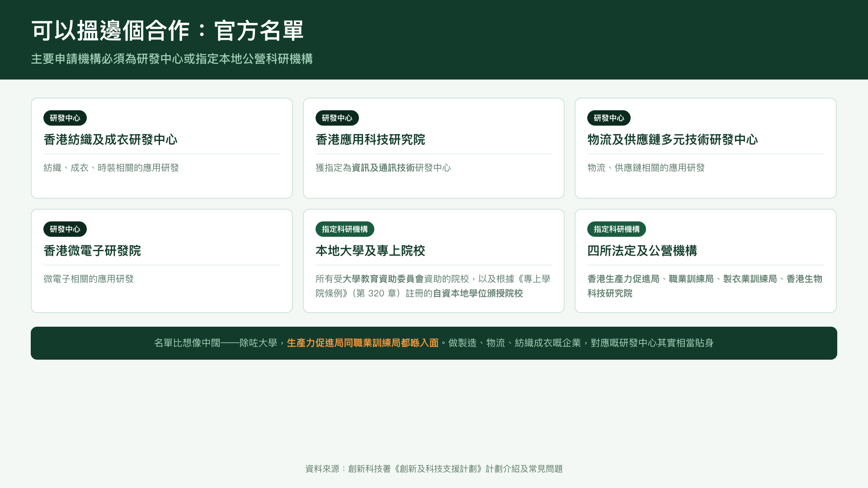Click heading 四所法定及公營機構

642,251
